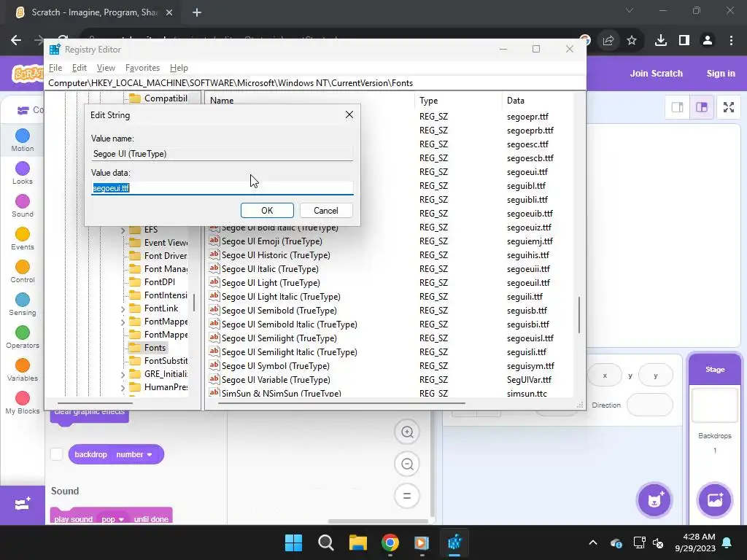Open My Blocks category in Scratch
This screenshot has height=560, width=747.
coord(23,402)
